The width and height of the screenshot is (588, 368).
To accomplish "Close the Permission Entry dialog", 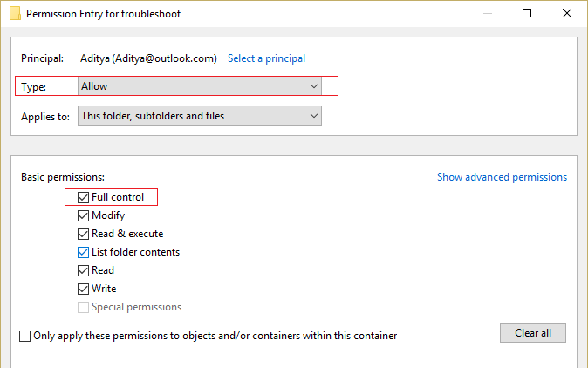I will (567, 14).
